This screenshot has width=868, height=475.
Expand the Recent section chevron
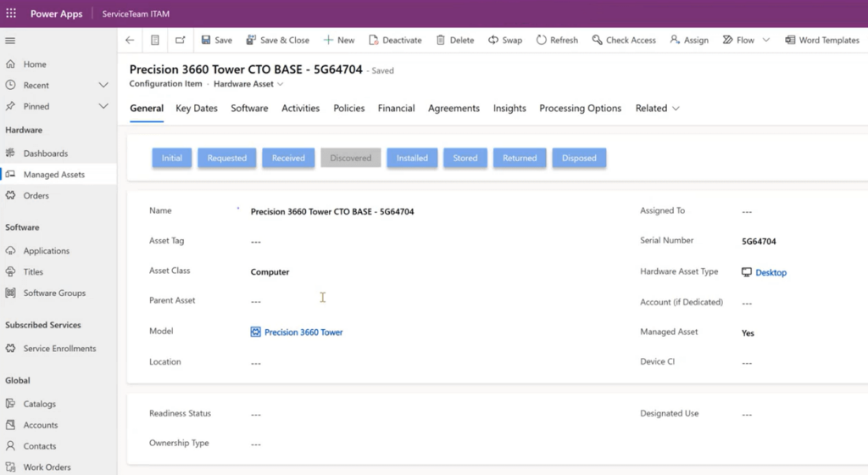click(103, 86)
